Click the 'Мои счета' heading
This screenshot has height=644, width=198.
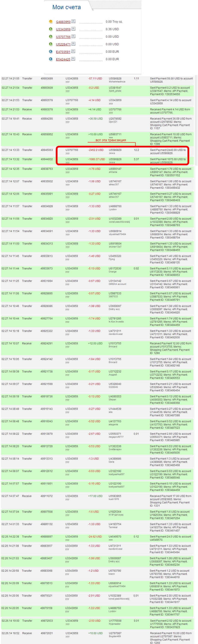(x=67, y=7)
